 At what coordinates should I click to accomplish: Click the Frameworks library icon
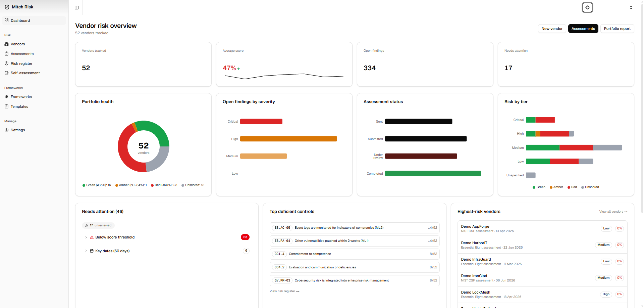[6, 97]
